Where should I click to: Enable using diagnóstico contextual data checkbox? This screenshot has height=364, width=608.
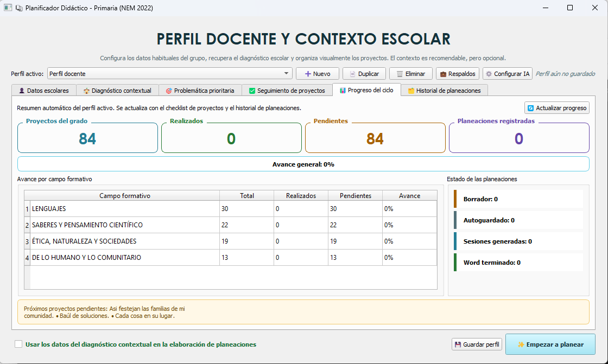click(18, 344)
